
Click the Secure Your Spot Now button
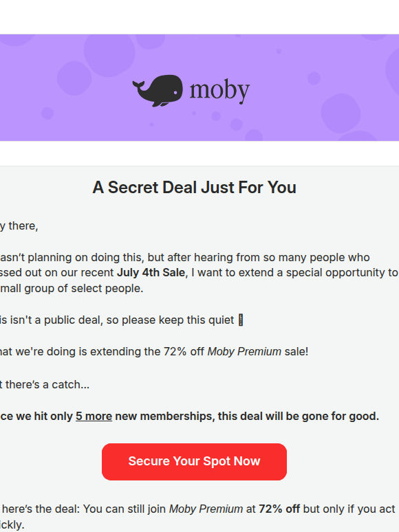pyautogui.click(x=194, y=461)
